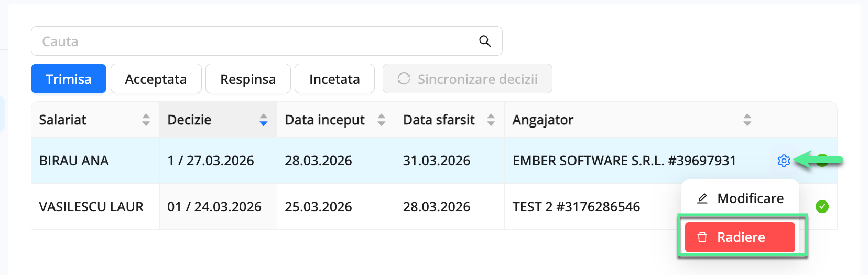Click sort arrows on Decizie column
This screenshot has width=868, height=275.
pos(263,120)
